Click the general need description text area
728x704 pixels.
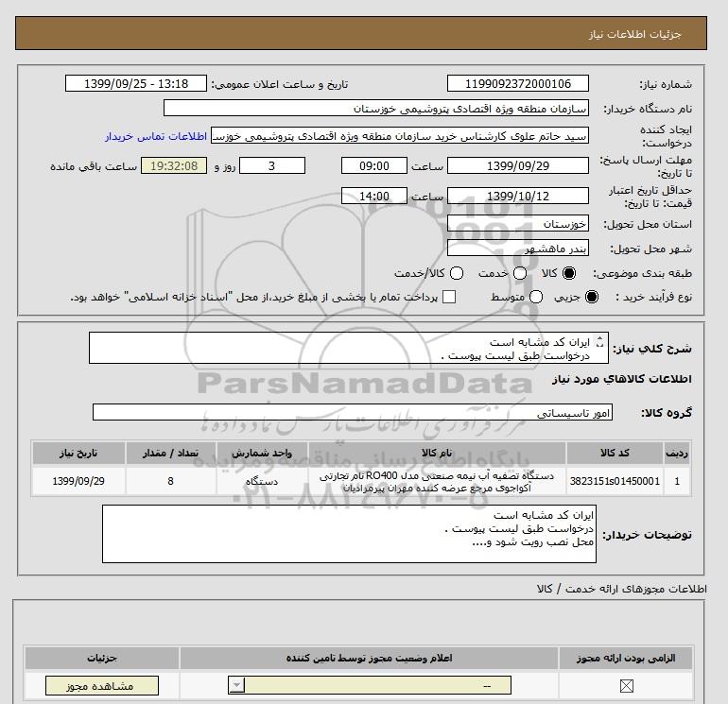pos(348,348)
